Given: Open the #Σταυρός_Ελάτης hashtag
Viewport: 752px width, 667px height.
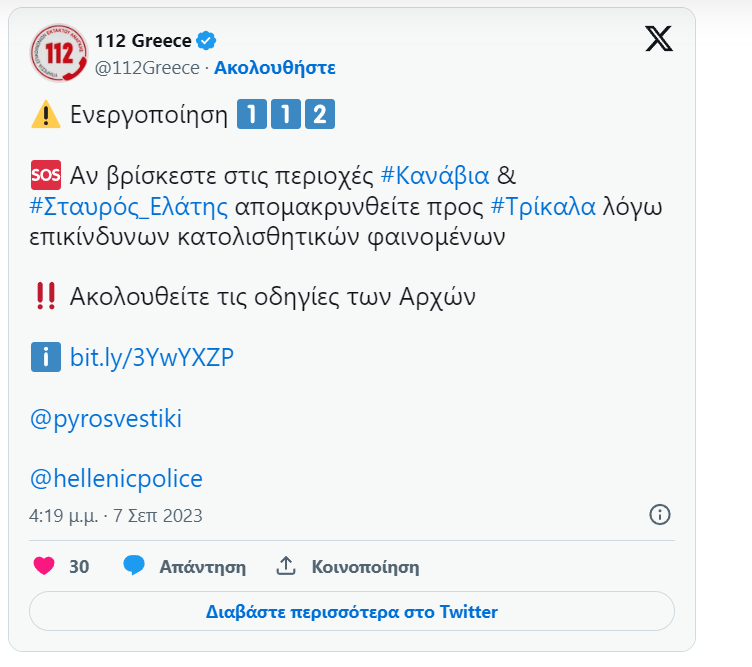Looking at the screenshot, I should tap(129, 207).
